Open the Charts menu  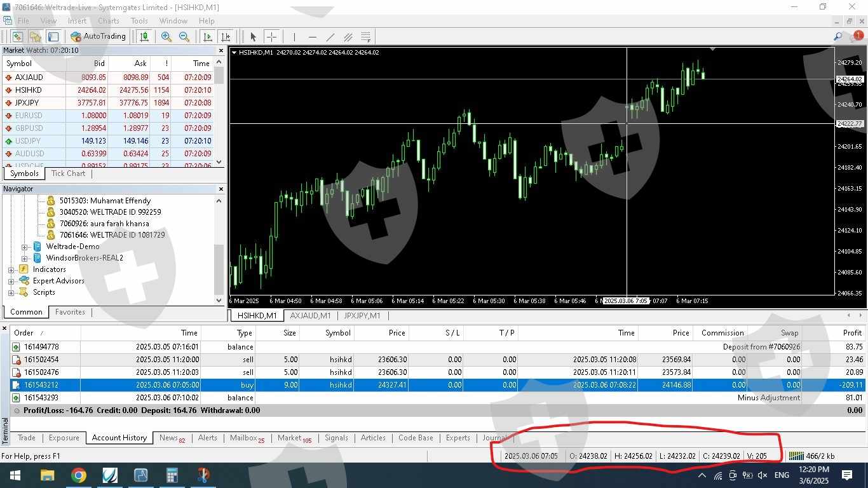109,21
